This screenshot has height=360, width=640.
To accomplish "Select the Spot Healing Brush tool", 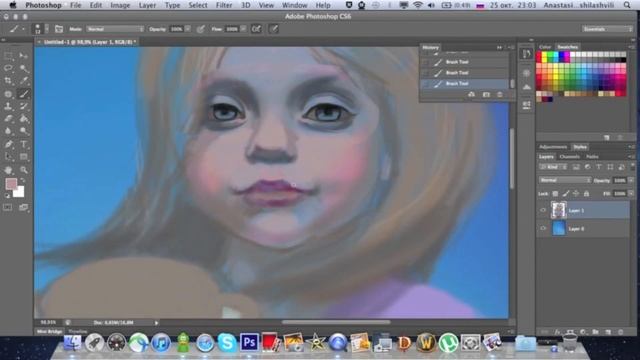I will (8, 94).
